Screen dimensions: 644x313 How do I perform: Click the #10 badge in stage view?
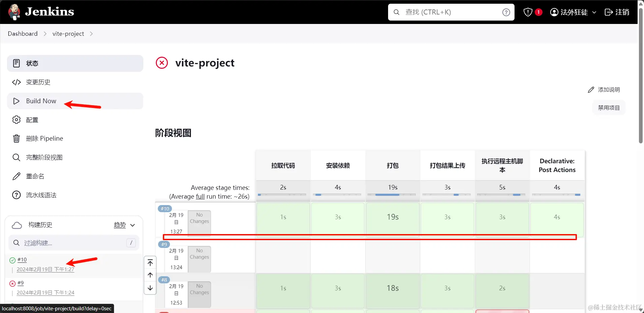[165, 208]
